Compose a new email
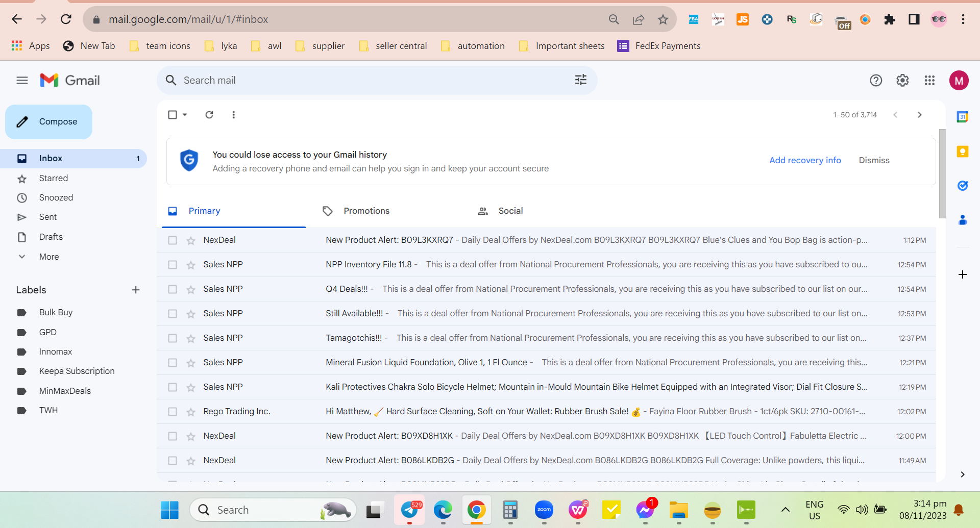 tap(48, 121)
